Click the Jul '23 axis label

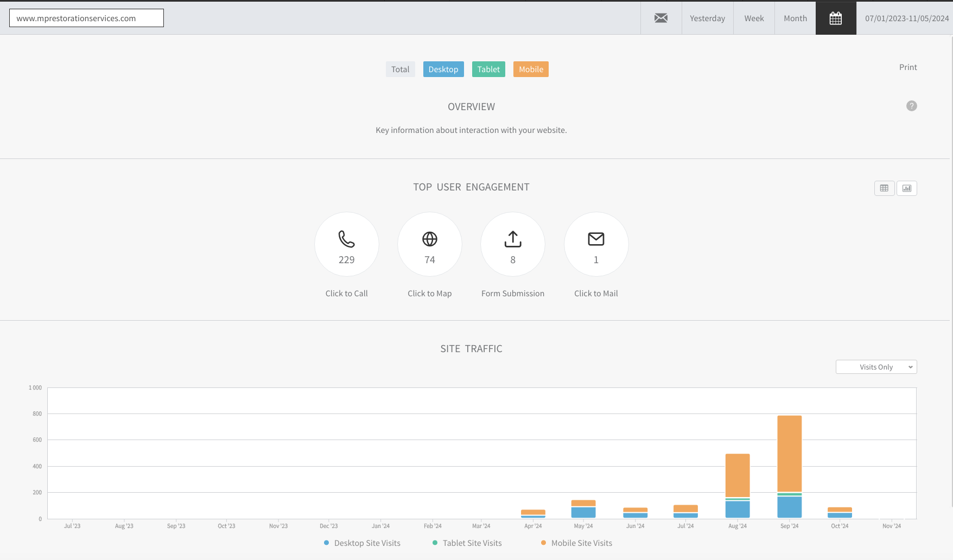click(72, 526)
